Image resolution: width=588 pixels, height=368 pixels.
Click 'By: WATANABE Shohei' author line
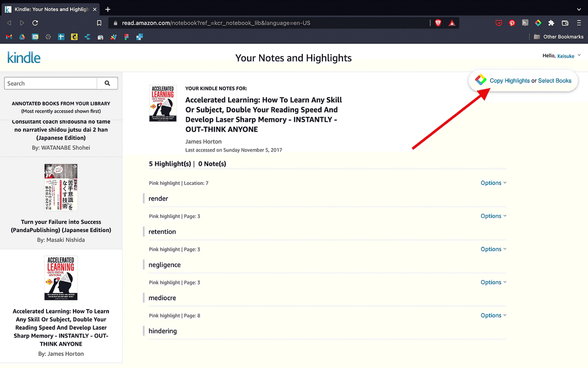point(61,148)
